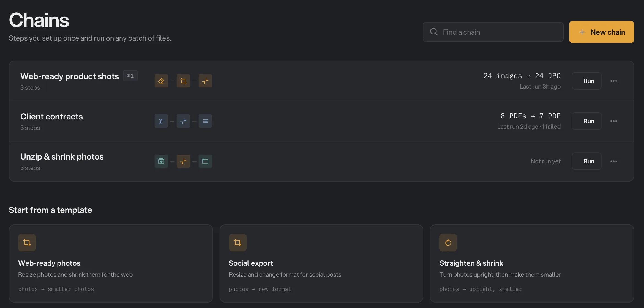Open the Unzip & shrink photos chain title
This screenshot has width=644, height=308.
[x=62, y=156]
